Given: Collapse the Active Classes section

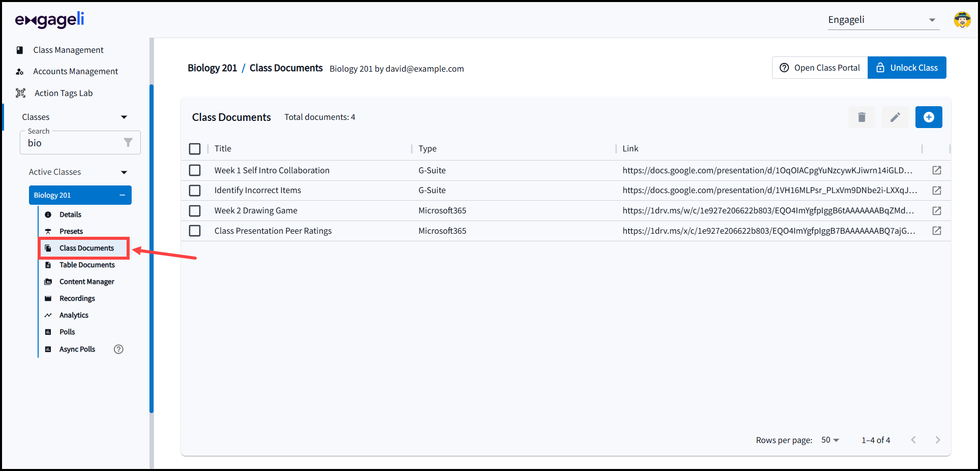Looking at the screenshot, I should (124, 172).
